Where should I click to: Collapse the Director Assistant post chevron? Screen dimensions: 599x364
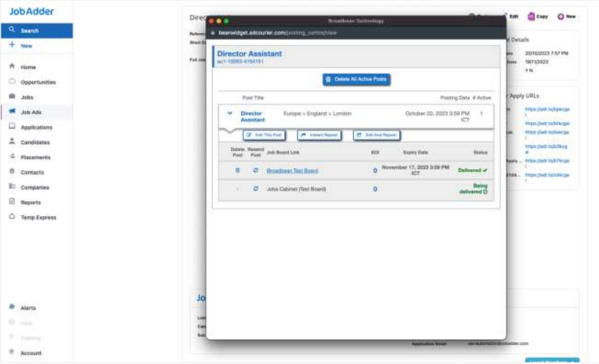coord(229,114)
